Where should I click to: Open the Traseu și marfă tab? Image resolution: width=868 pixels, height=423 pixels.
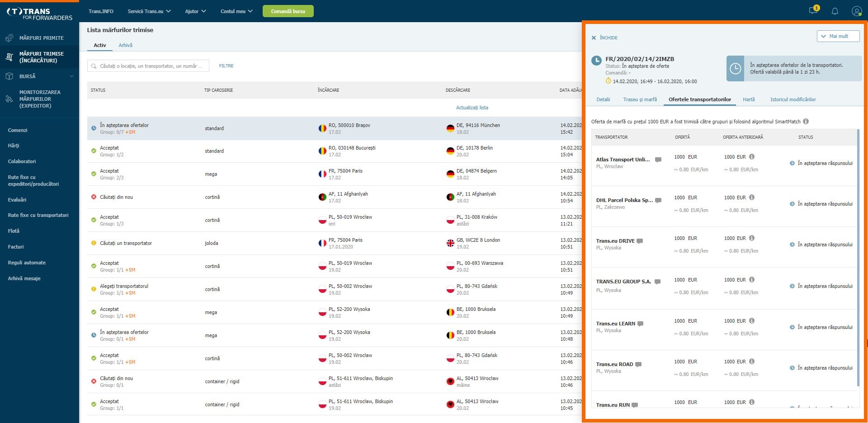(x=640, y=99)
